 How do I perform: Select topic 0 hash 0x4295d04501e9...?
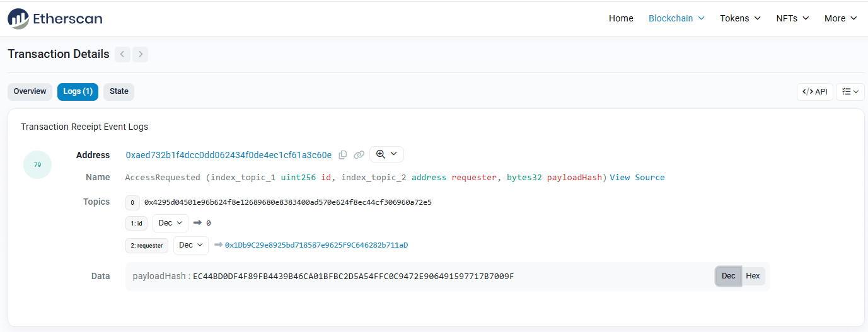[288, 202]
